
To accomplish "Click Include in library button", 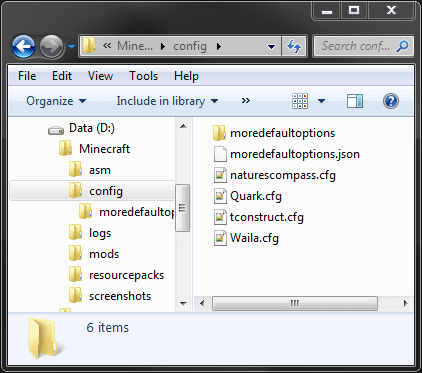I will point(167,101).
